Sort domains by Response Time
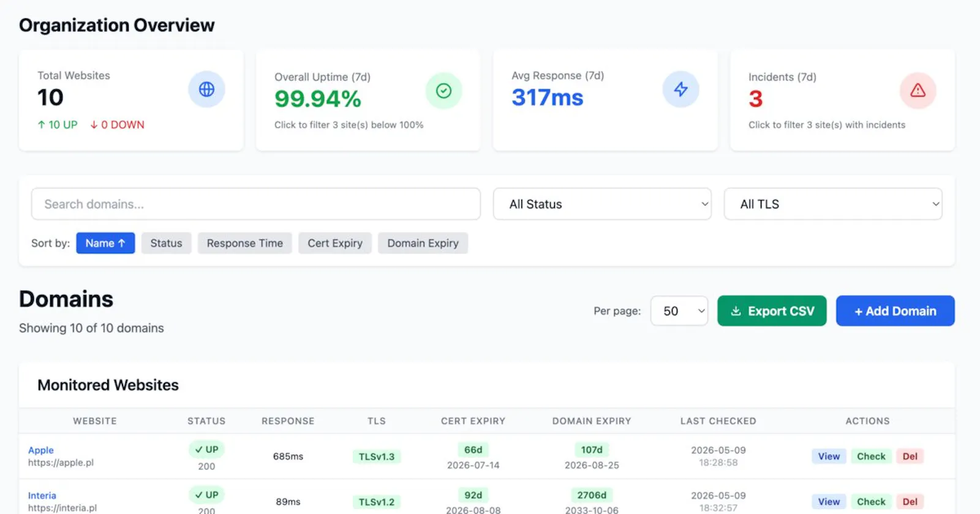This screenshot has width=980, height=514. point(244,243)
